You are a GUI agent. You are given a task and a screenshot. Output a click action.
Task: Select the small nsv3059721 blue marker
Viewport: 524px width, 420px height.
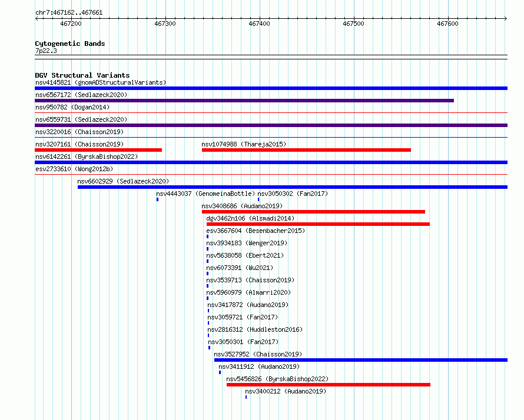pos(208,323)
